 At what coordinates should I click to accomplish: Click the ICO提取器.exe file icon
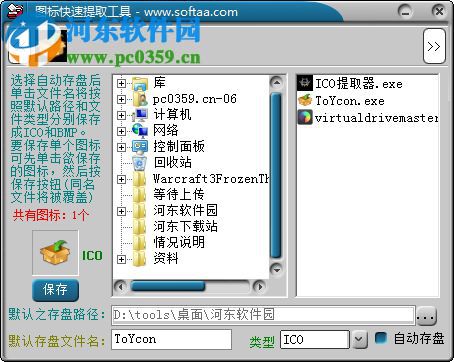click(x=305, y=83)
